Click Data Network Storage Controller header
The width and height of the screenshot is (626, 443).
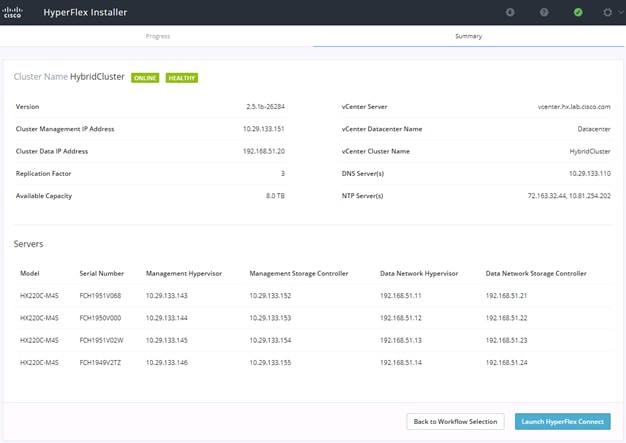coord(536,273)
